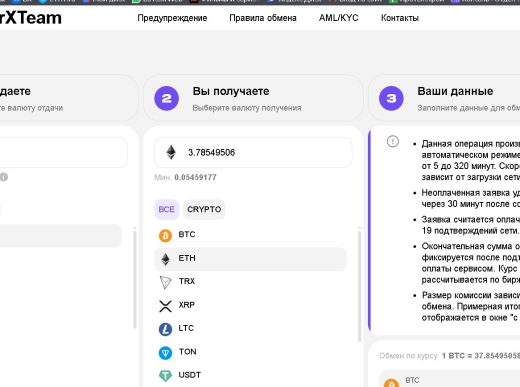The height and width of the screenshot is (387, 520).
Task: Click the Bitcoin icon in receive list
Action: coord(165,235)
